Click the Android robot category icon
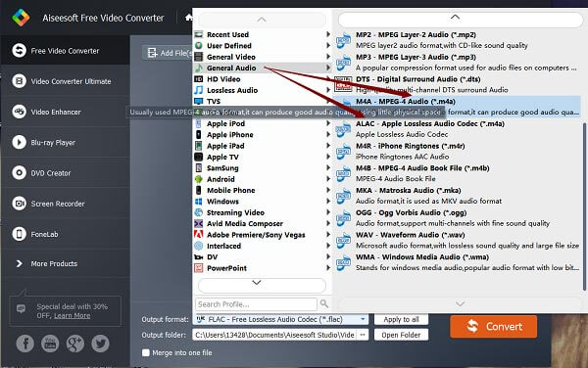Image resolution: width=588 pixels, height=368 pixels. click(199, 179)
